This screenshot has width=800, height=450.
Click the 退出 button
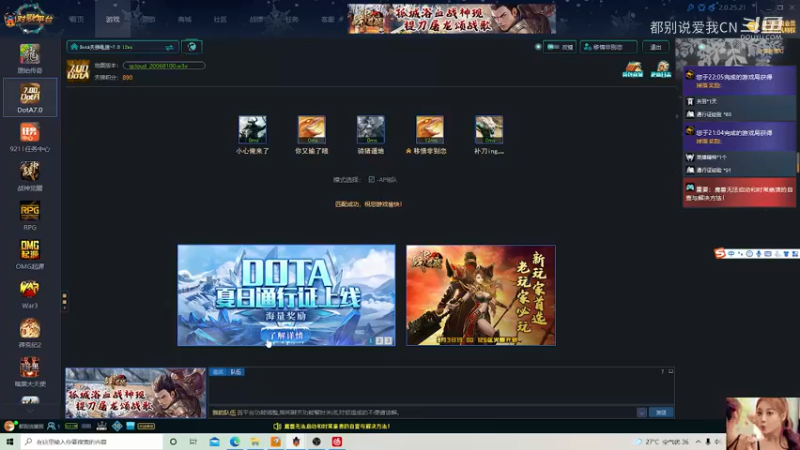(656, 47)
